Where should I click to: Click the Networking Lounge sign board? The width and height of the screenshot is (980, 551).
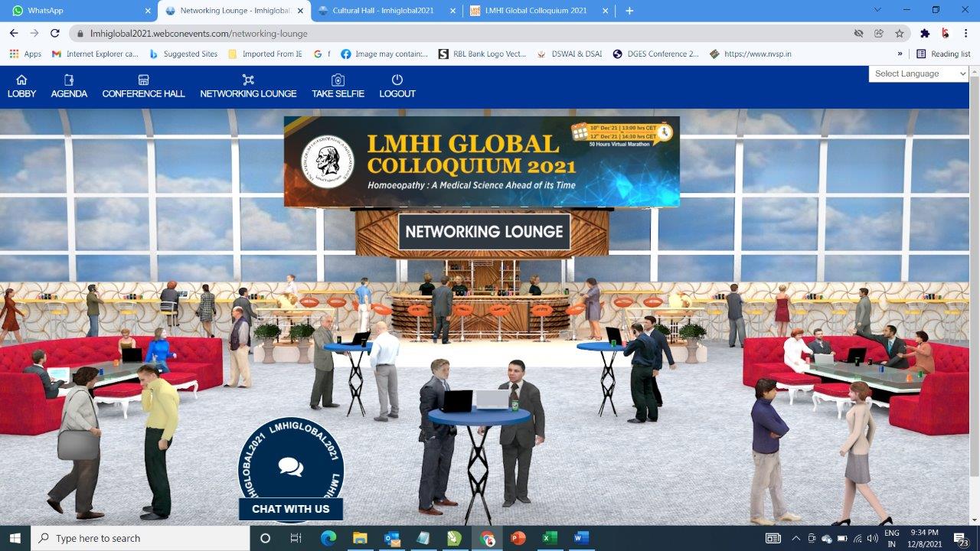click(484, 231)
